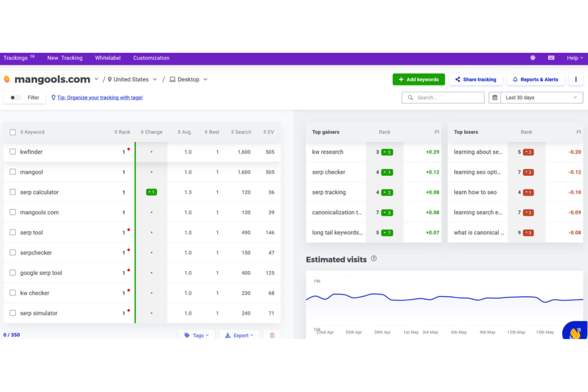588x392 pixels.
Task: Switch to the New Tracking menu item
Action: click(x=65, y=58)
